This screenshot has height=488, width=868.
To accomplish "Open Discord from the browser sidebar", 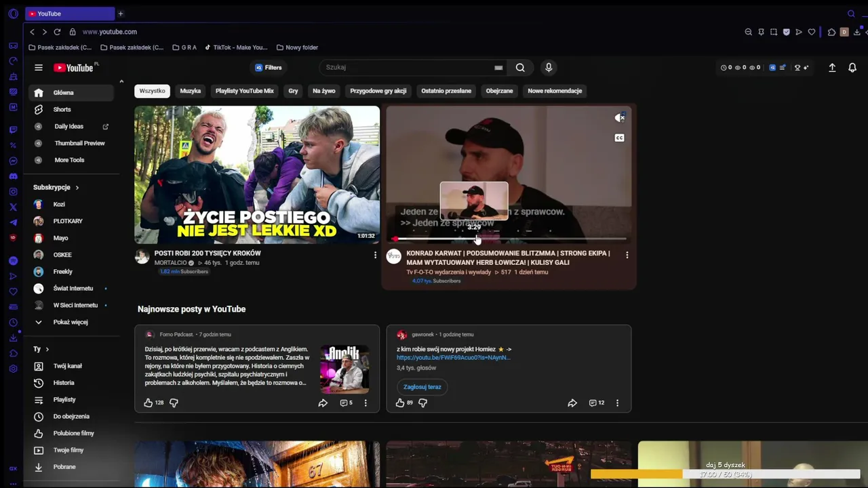I will tap(13, 176).
